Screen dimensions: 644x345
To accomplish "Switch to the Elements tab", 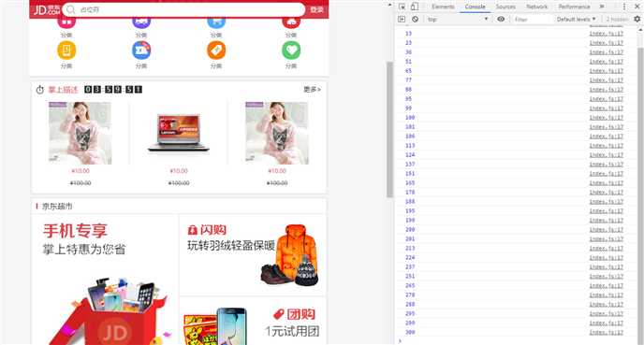I will pos(443,7).
